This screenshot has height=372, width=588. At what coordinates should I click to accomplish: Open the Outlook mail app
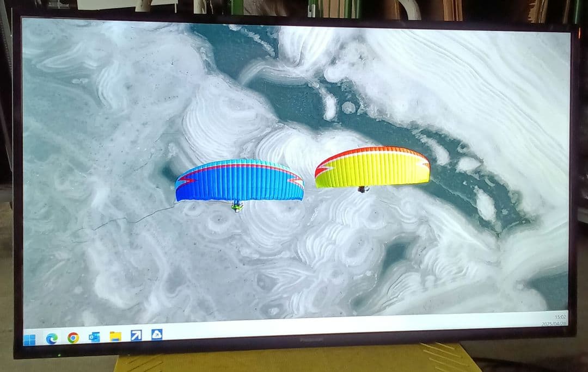(x=94, y=336)
